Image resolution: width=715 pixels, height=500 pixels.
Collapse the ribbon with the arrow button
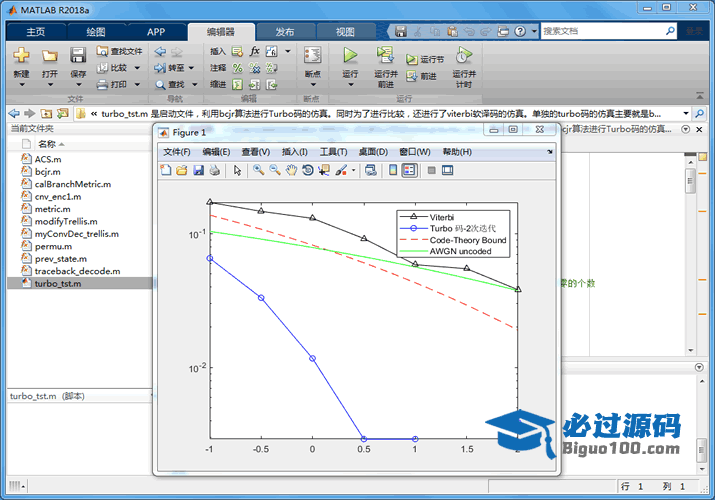pos(699,96)
